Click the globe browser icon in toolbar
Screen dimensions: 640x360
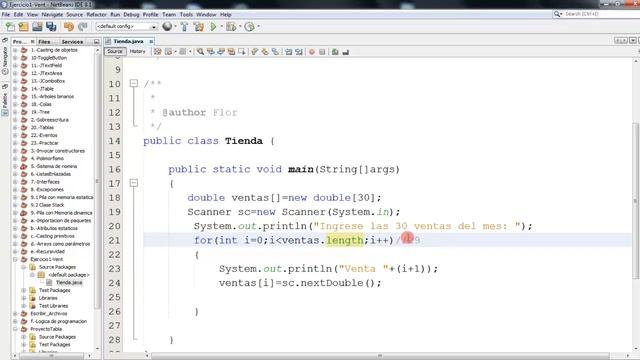coord(167,27)
